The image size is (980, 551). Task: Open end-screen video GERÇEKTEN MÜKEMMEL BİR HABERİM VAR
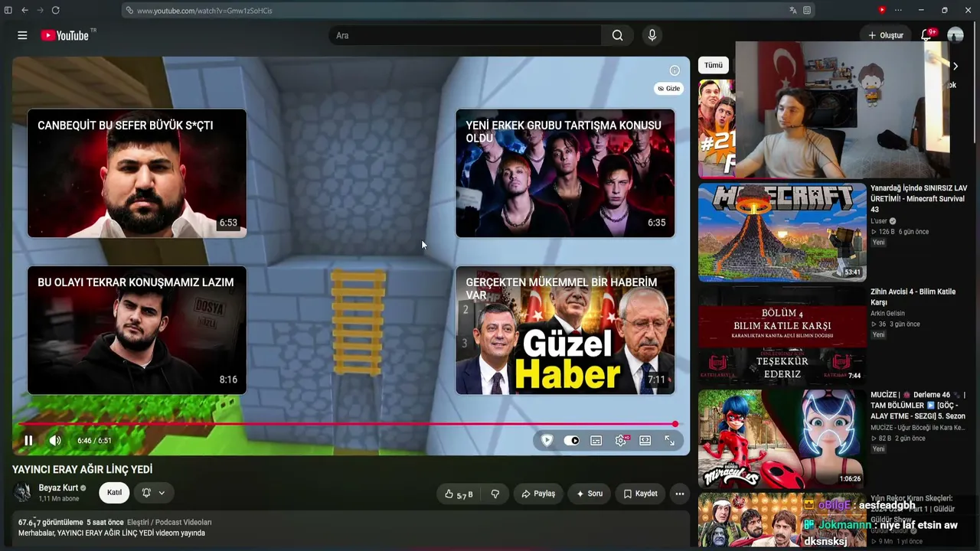click(565, 331)
